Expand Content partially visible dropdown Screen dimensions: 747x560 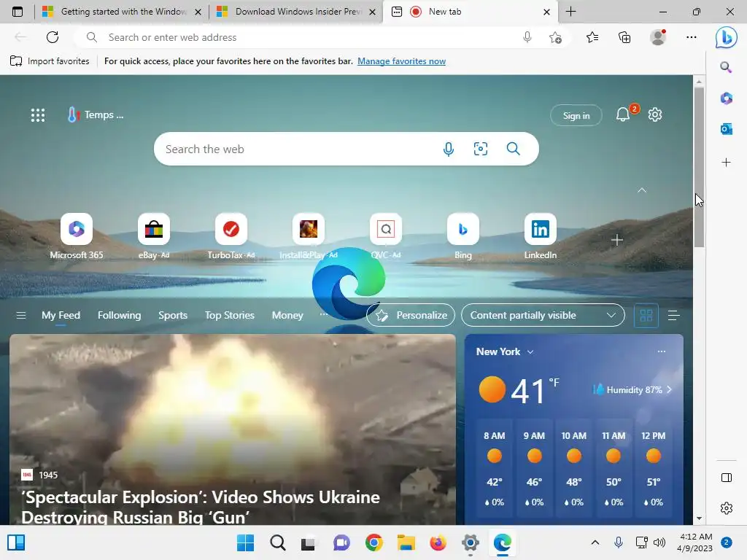(x=543, y=315)
